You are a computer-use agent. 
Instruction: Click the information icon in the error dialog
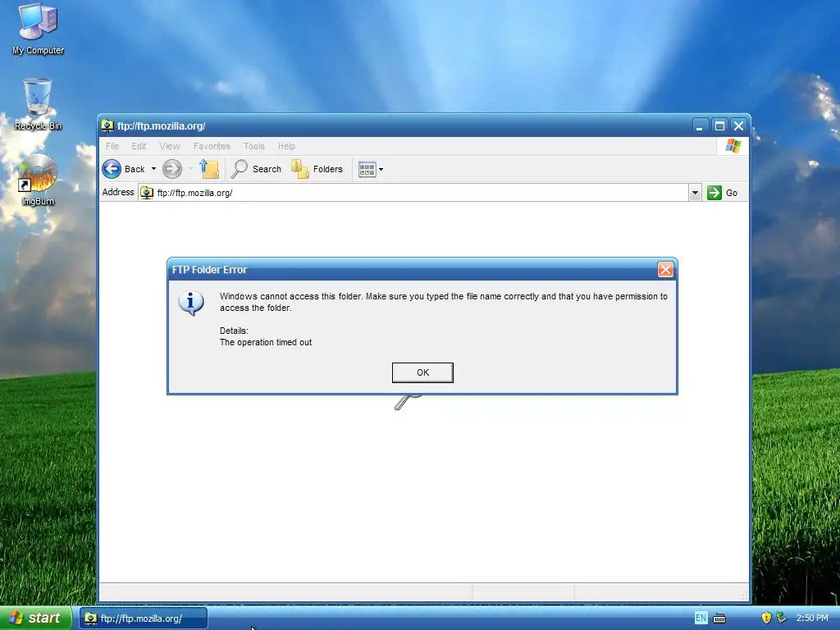pyautogui.click(x=190, y=304)
